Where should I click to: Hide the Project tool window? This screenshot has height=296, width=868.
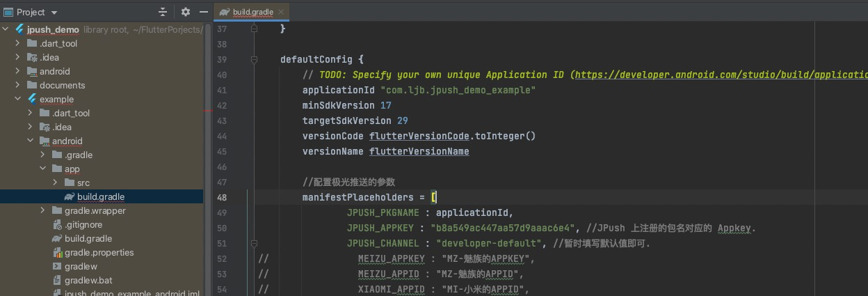[204, 12]
